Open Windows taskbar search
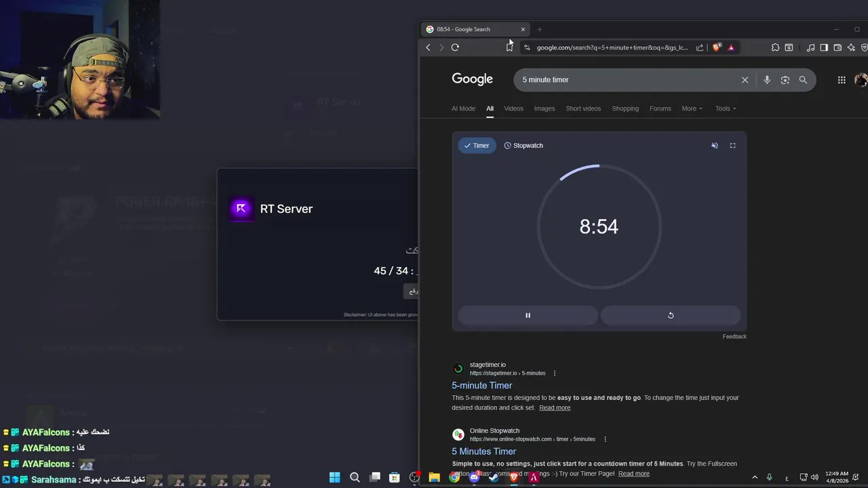868x488 pixels. point(355,478)
